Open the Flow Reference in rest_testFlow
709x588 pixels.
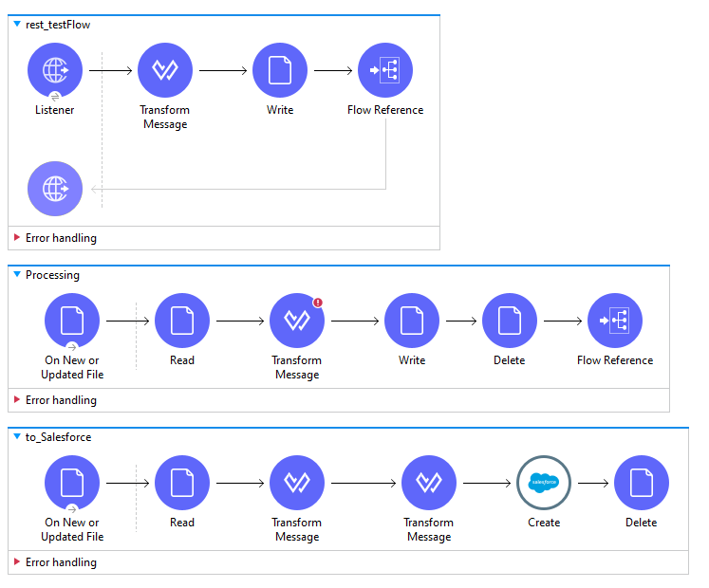click(385, 71)
